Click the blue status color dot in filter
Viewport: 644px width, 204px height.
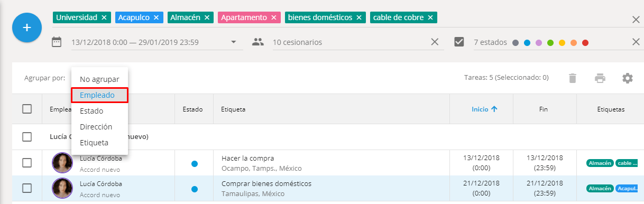[527, 43]
